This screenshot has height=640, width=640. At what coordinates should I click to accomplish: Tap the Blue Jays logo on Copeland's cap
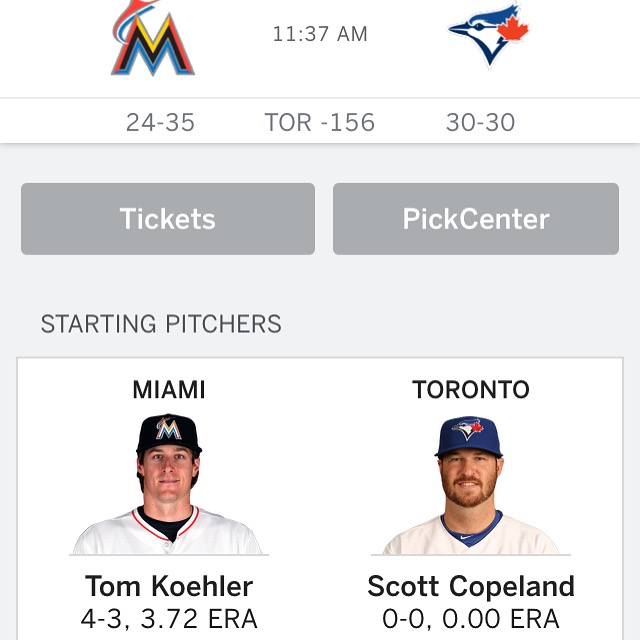point(468,430)
